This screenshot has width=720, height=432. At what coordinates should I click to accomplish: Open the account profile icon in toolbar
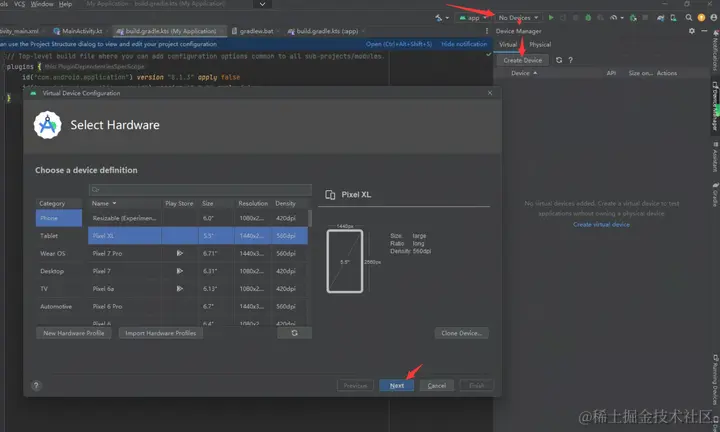click(714, 17)
